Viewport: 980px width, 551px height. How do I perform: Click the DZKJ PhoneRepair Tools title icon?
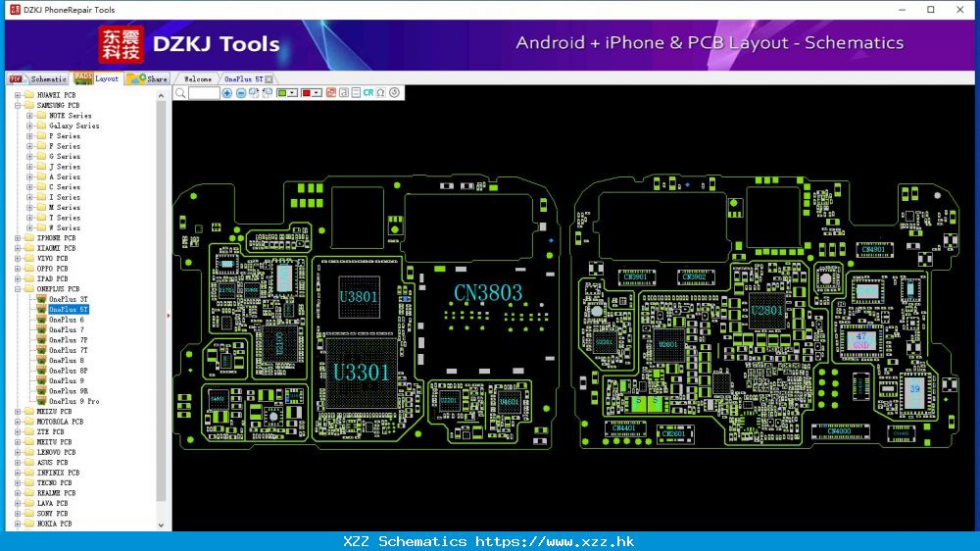pos(15,10)
